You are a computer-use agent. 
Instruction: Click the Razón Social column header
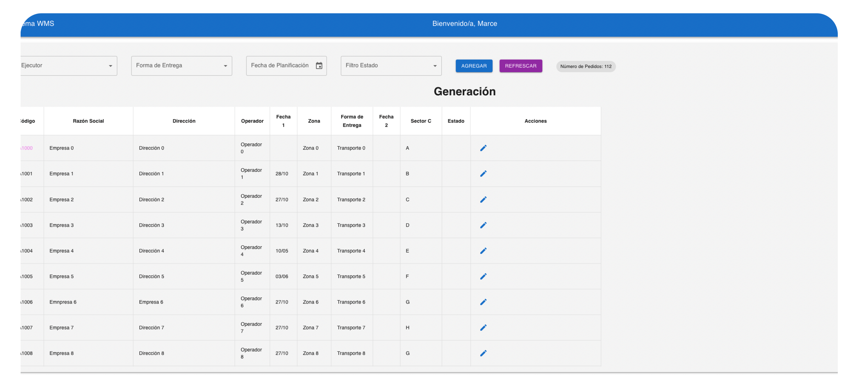click(88, 121)
